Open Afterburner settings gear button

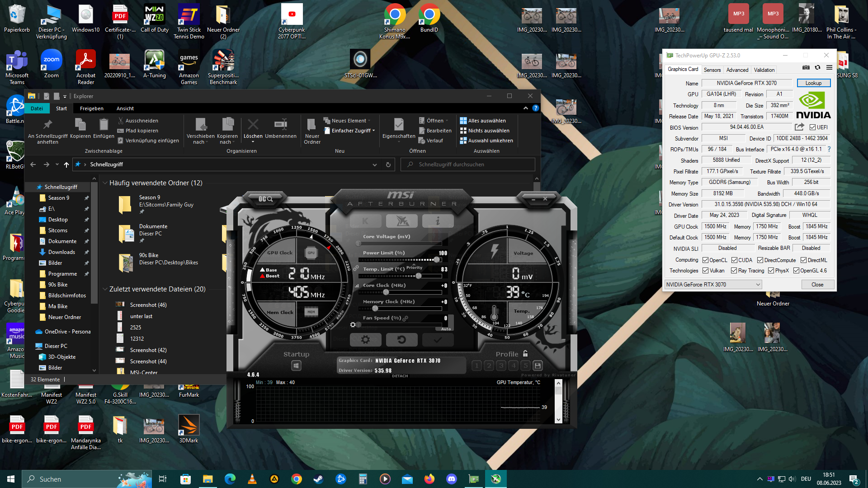(x=365, y=340)
